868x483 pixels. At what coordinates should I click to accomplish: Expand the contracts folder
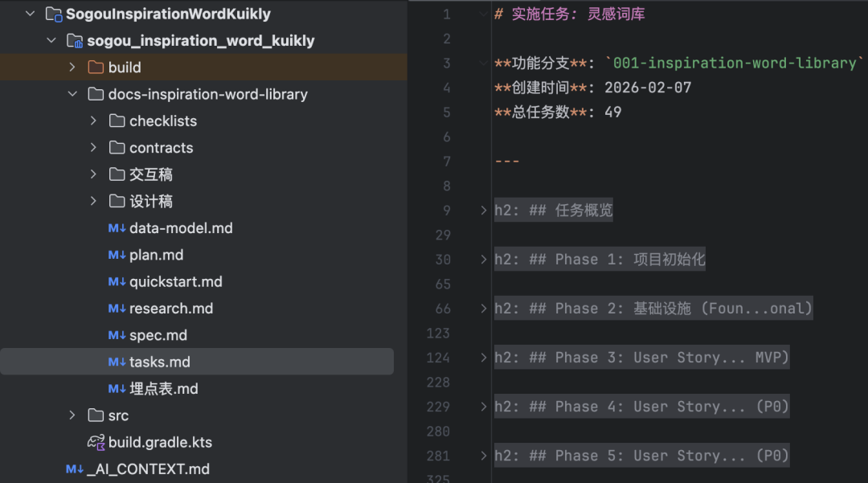tap(93, 148)
